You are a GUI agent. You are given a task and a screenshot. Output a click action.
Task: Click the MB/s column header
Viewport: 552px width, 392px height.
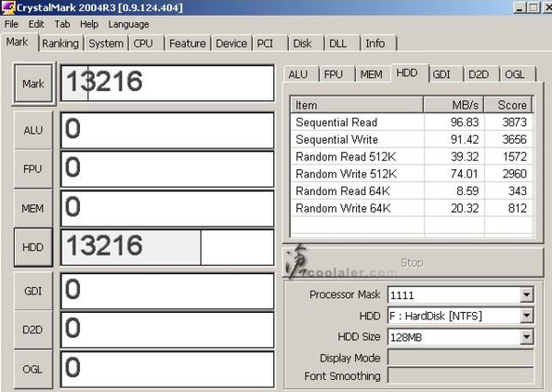(x=454, y=105)
